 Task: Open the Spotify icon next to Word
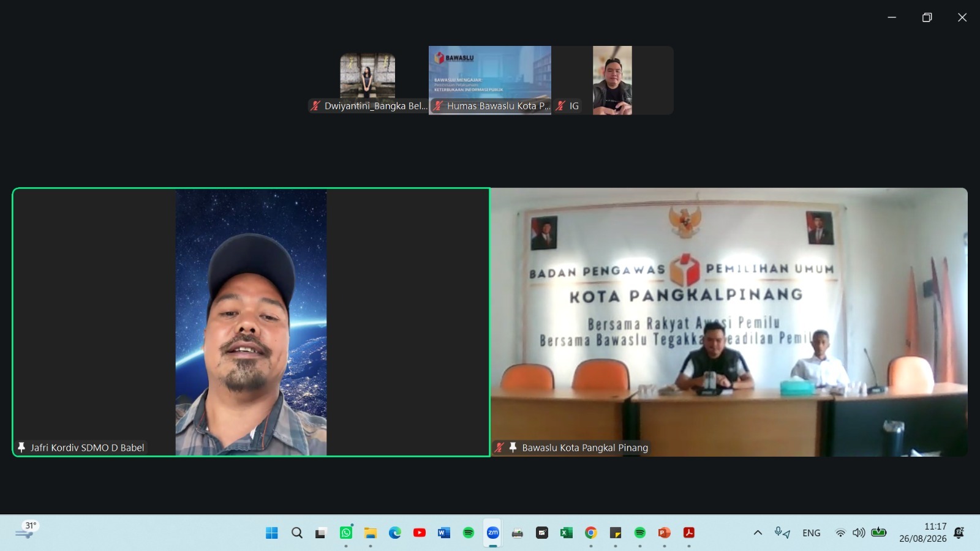[x=469, y=533]
